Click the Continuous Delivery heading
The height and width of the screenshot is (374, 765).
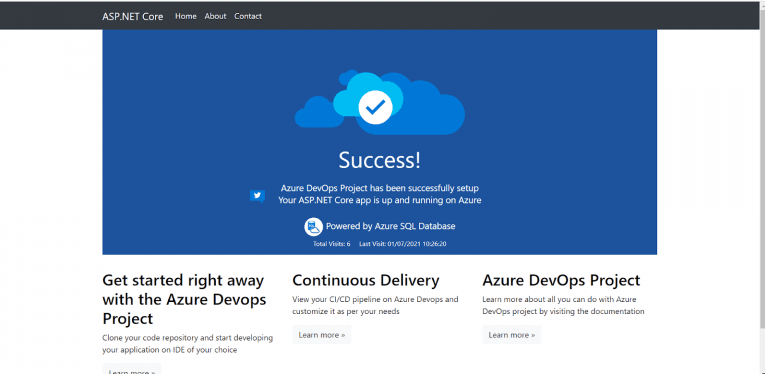[366, 280]
